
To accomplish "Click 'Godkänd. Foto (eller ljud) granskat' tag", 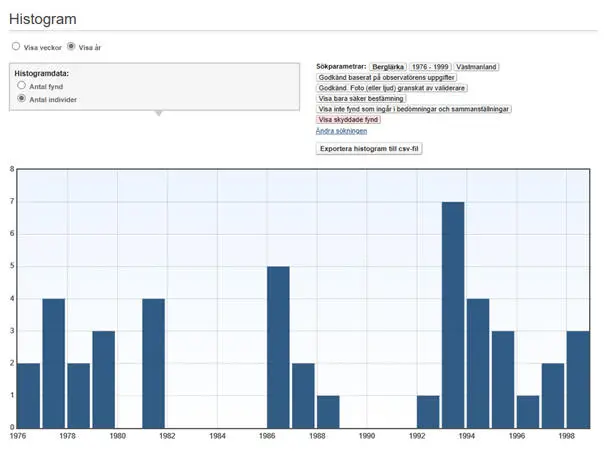I will coord(390,88).
